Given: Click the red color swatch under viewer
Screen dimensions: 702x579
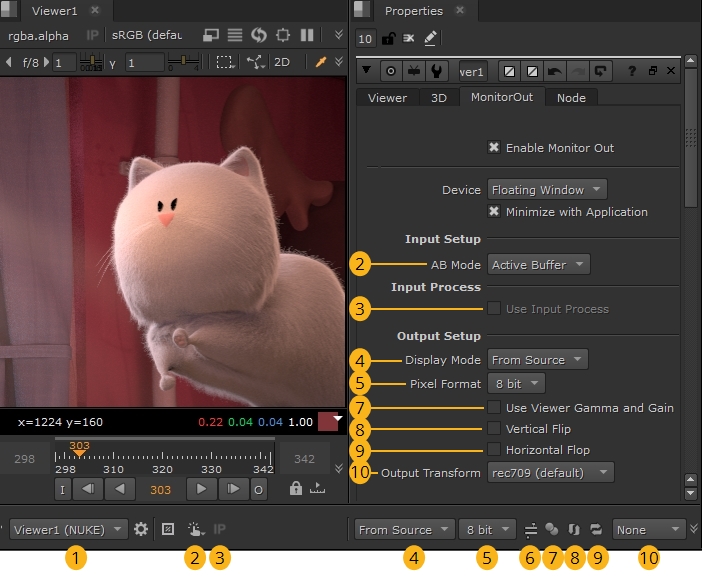Looking at the screenshot, I should pyautogui.click(x=328, y=422).
